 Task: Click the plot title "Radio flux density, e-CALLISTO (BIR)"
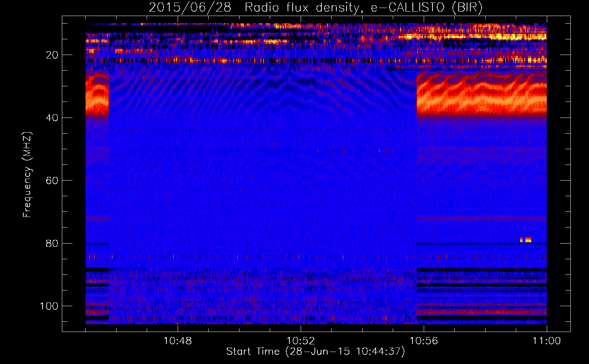[363, 8]
